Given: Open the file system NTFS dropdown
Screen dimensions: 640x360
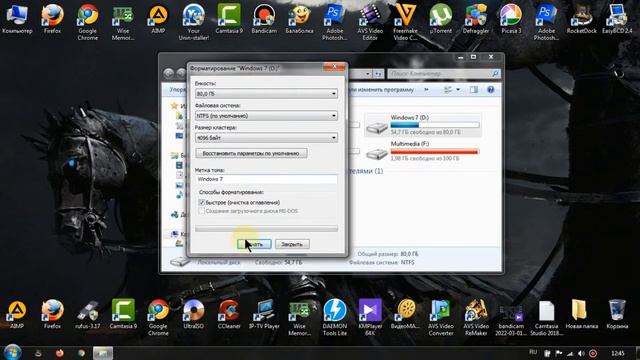Looking at the screenshot, I should 266,116.
